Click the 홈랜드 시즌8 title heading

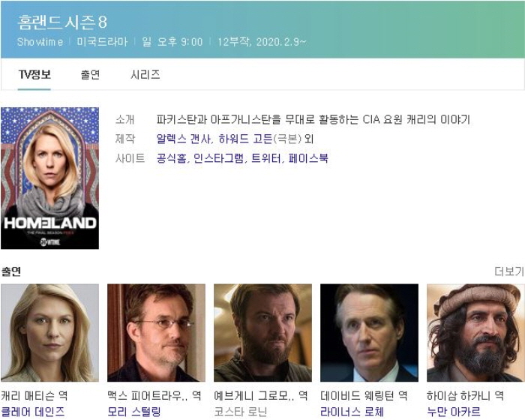coord(62,22)
